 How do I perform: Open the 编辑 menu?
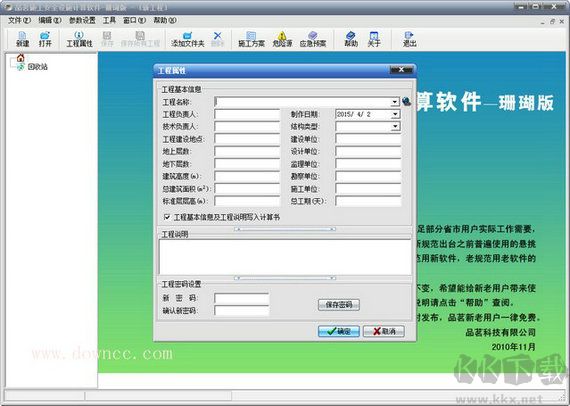pyautogui.click(x=50, y=20)
